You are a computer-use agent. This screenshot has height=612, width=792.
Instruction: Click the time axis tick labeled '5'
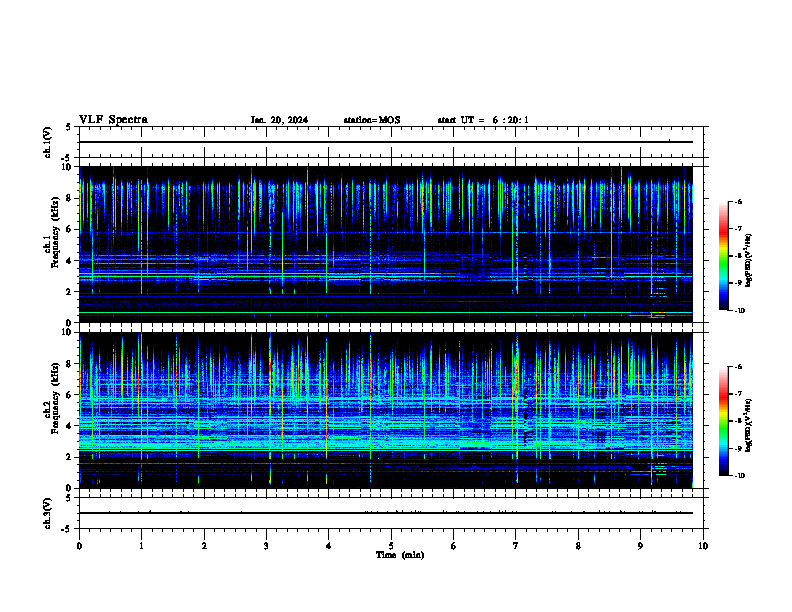(391, 546)
